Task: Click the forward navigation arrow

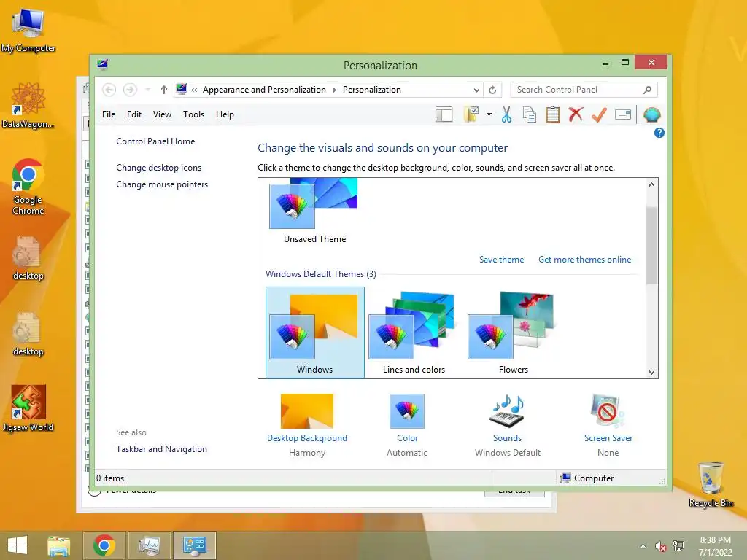Action: tap(130, 90)
